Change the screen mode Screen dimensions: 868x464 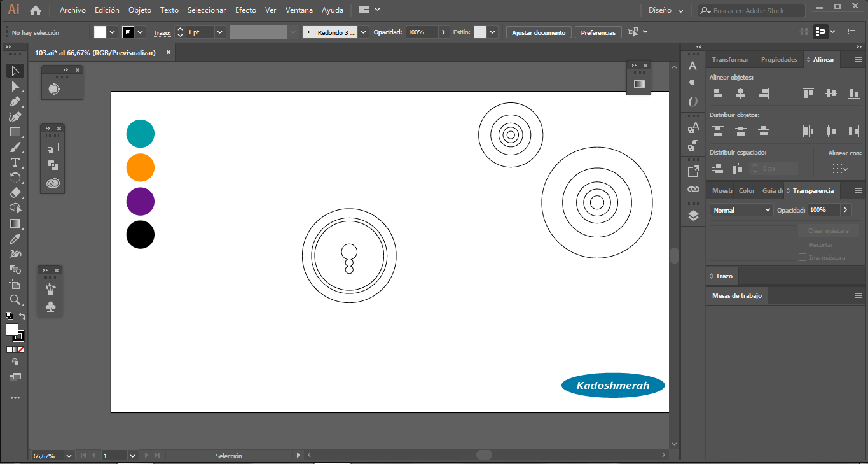[x=15, y=377]
